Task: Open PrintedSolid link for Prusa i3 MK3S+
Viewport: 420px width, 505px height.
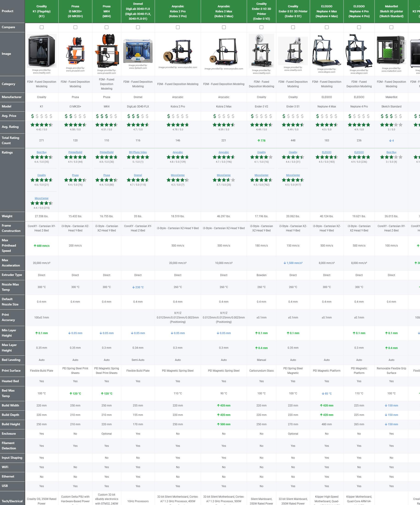Action: tap(75, 152)
